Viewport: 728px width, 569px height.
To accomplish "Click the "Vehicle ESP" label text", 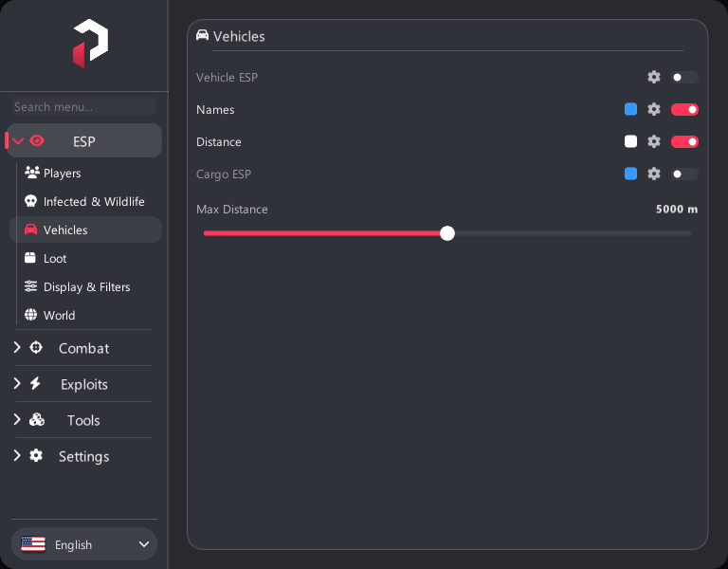I will point(227,77).
